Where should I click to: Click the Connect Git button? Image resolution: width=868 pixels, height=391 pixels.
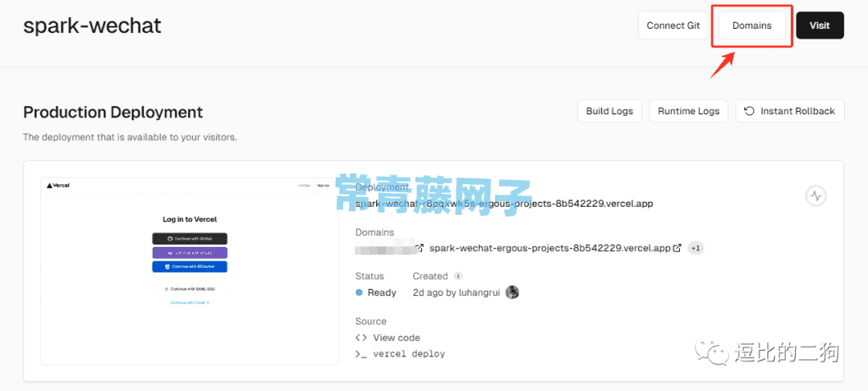[x=674, y=26]
